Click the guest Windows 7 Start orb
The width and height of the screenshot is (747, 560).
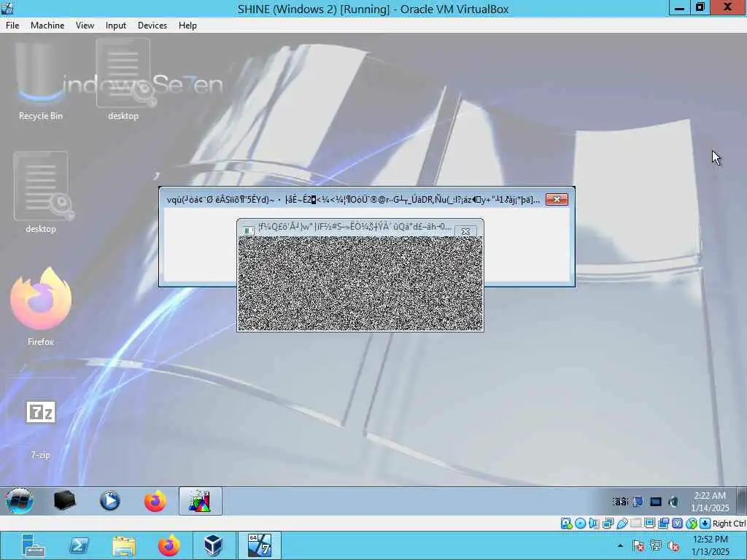tap(20, 500)
